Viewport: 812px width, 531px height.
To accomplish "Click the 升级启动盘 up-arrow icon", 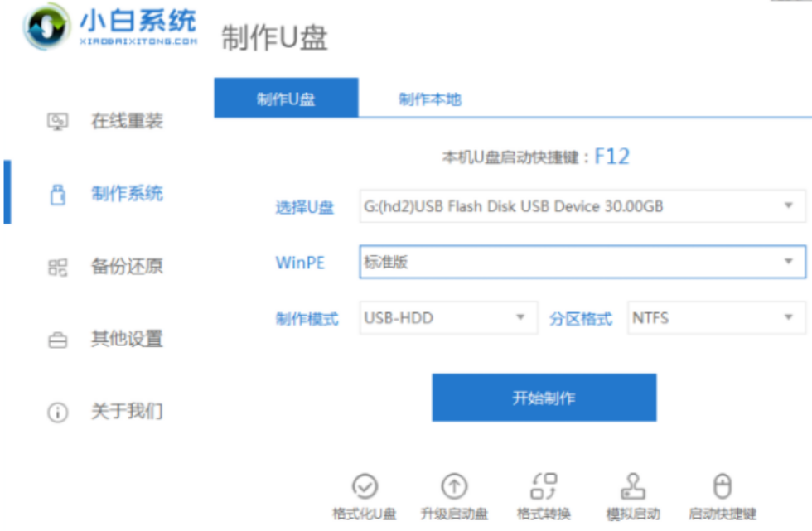I will [x=454, y=486].
